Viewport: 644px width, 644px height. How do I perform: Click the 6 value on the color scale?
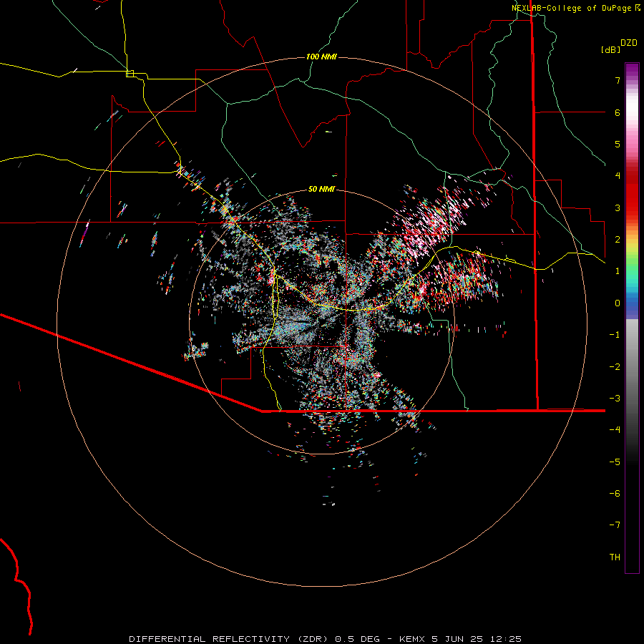point(618,112)
